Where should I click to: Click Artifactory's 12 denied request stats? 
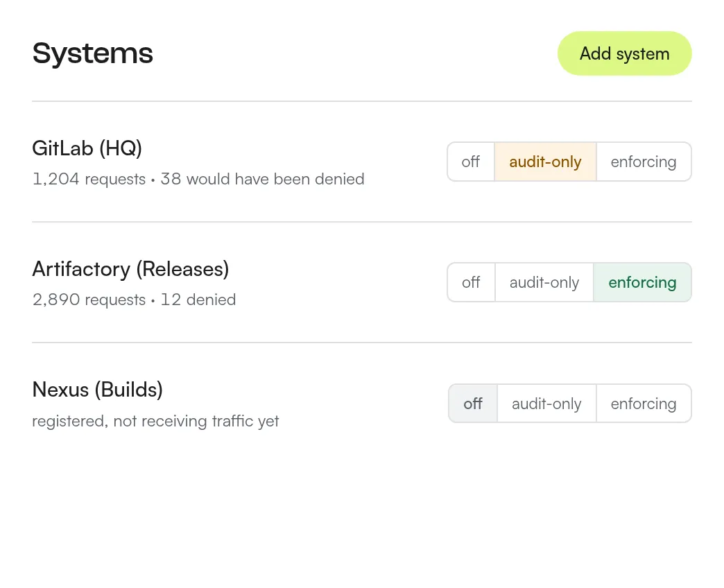pos(198,300)
